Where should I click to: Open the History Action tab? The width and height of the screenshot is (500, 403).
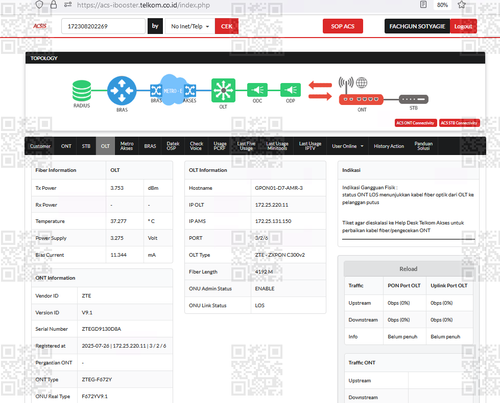tap(389, 146)
